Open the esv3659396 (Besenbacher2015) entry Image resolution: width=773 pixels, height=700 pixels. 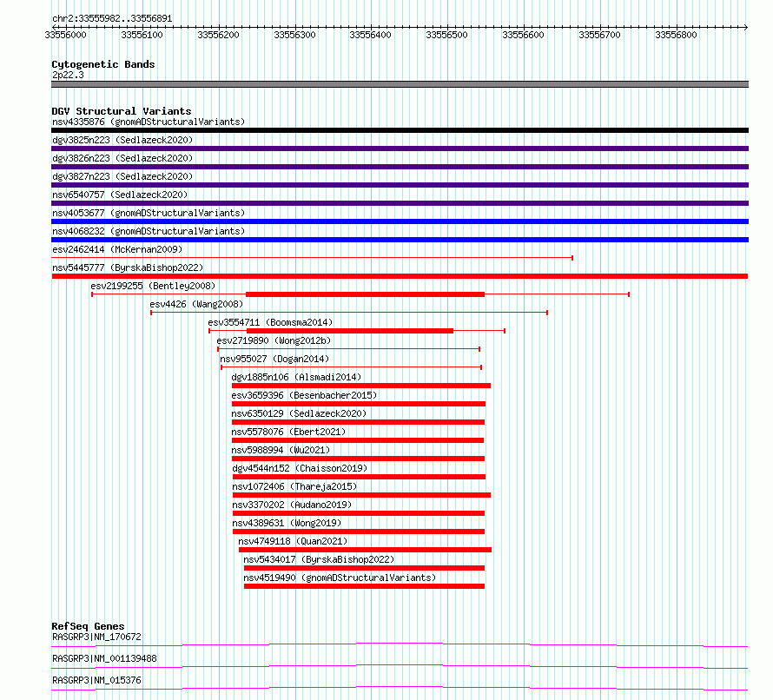[304, 395]
